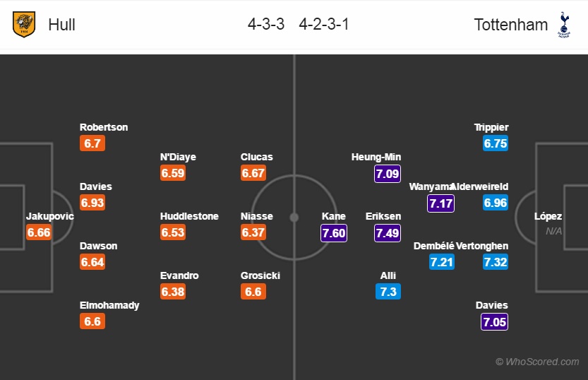The image size is (588, 380).
Task: Open the Hull team name link
Action: coord(62,25)
